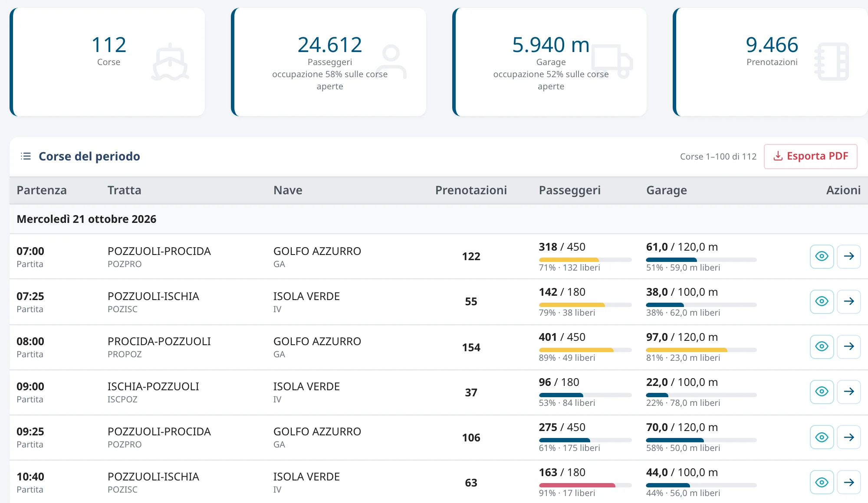Click the Nave column header

point(288,190)
